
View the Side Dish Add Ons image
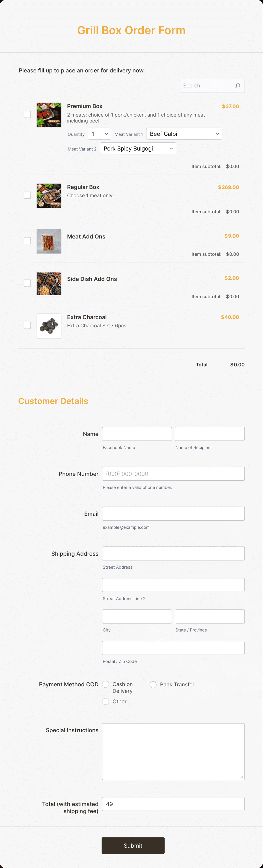(x=49, y=284)
